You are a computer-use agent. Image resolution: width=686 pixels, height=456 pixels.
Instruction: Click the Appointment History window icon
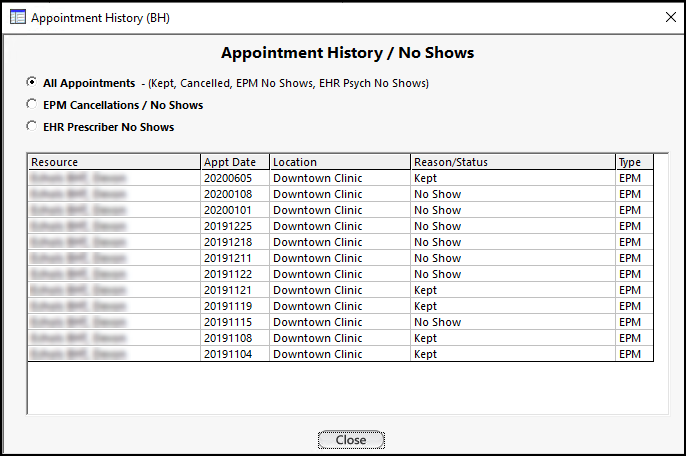tap(17, 17)
